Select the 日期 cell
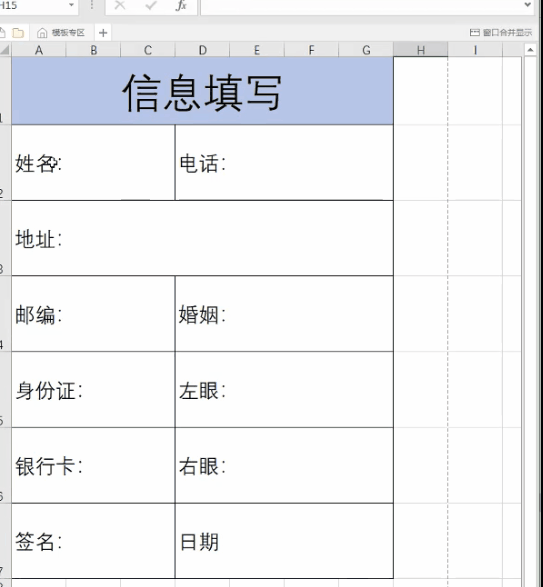 pyautogui.click(x=284, y=541)
